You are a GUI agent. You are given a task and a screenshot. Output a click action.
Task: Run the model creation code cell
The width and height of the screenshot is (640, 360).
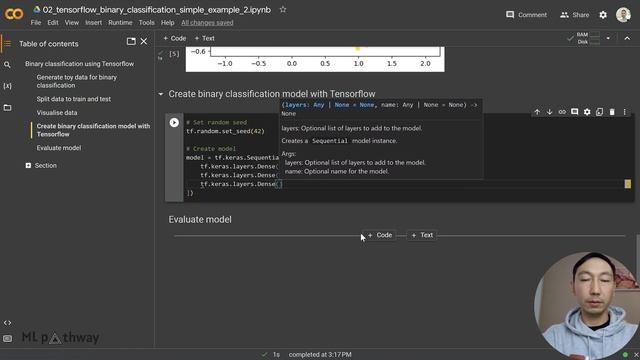(x=174, y=122)
